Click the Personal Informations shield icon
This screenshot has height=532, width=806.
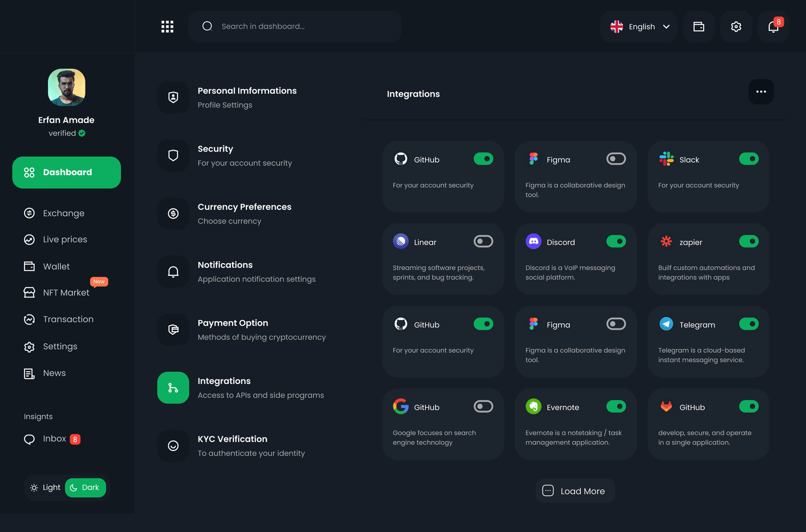click(x=173, y=98)
